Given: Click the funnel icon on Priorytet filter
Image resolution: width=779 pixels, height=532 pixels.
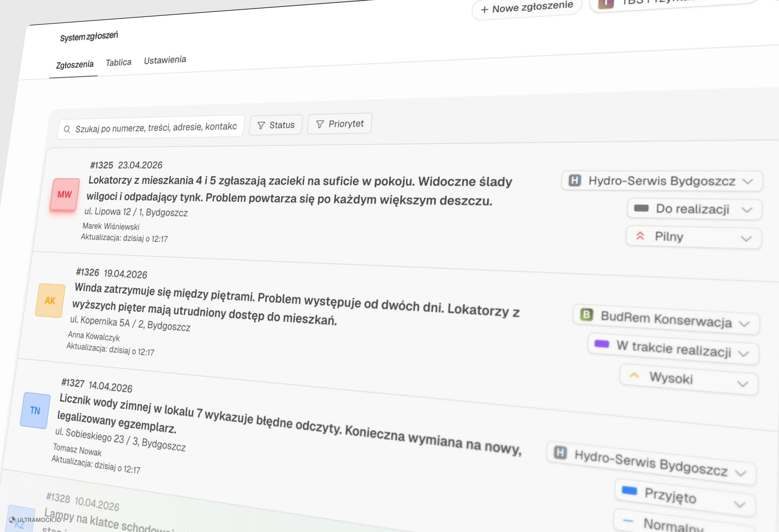Looking at the screenshot, I should pos(320,124).
